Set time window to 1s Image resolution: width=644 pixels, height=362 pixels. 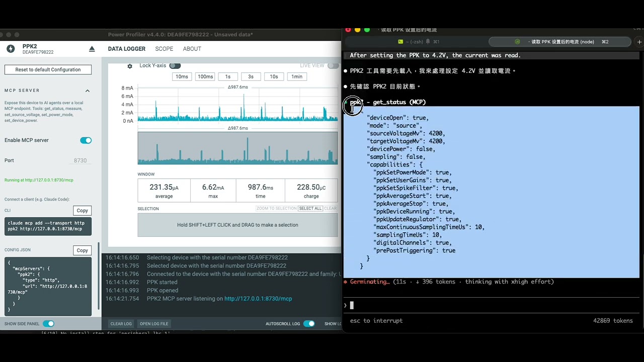(x=228, y=76)
